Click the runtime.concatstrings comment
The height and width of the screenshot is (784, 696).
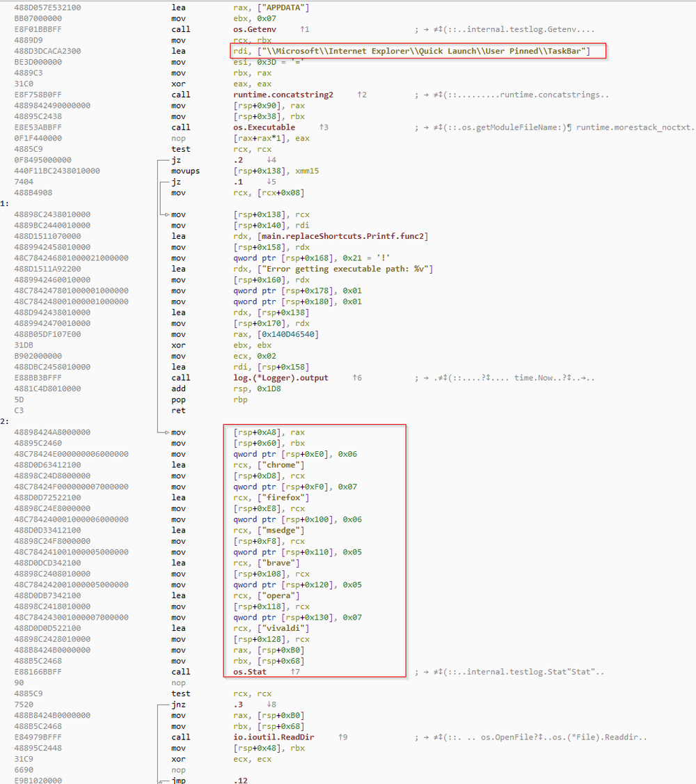(555, 95)
